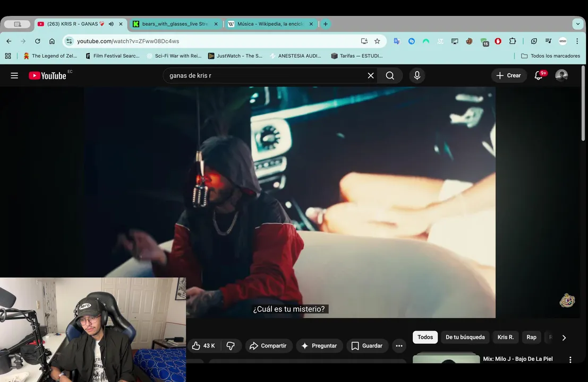
Task: Click the Preguntar button
Action: click(x=319, y=346)
